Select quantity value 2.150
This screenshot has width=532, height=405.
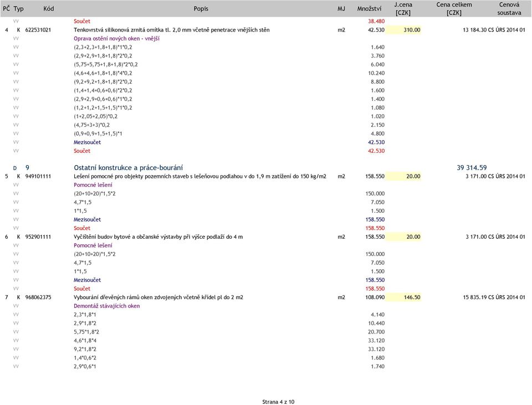tap(377, 125)
